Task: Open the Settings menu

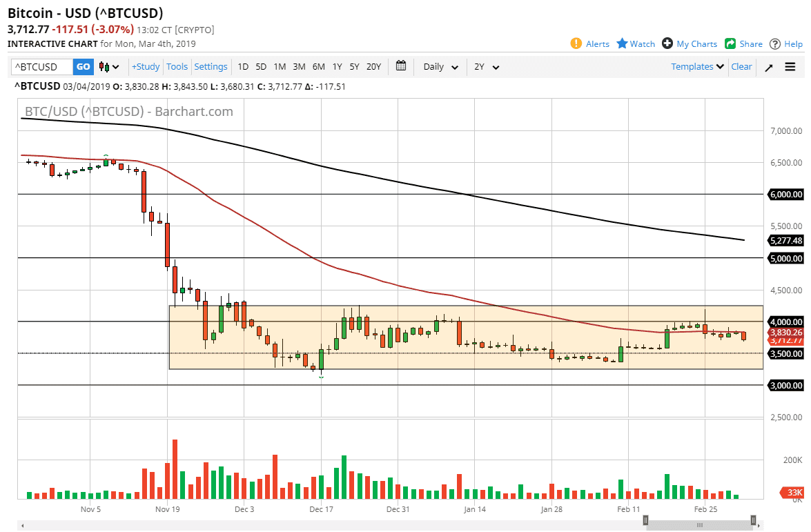Action: [x=211, y=66]
